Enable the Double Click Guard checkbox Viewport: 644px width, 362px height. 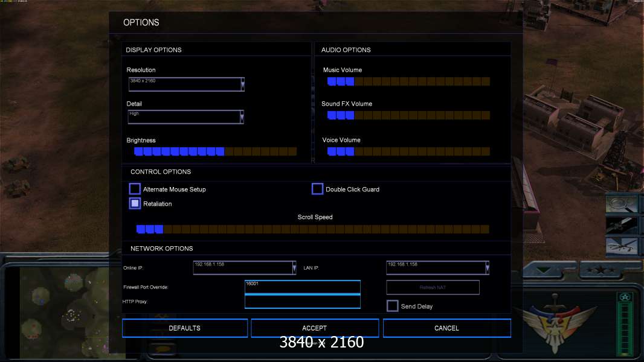317,189
